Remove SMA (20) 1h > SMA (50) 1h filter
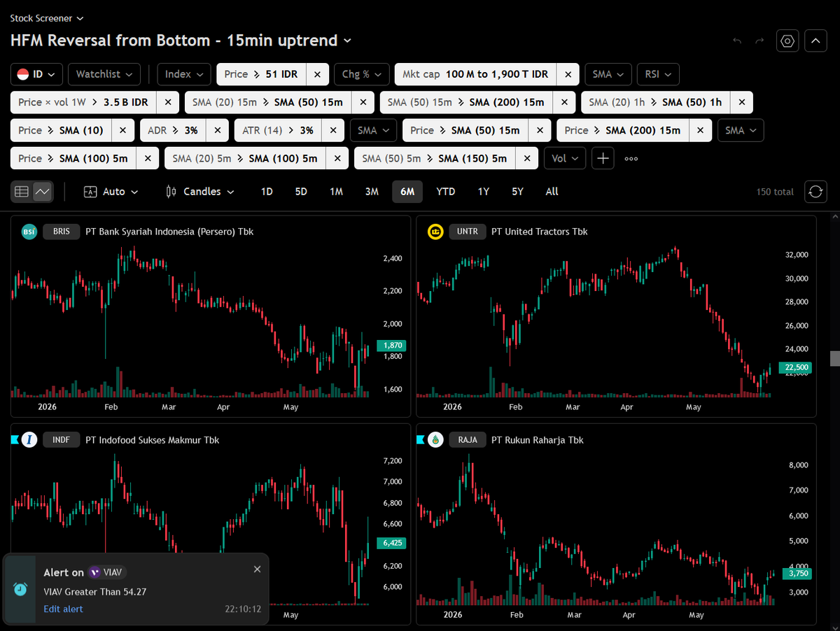The height and width of the screenshot is (631, 840). pyautogui.click(x=741, y=102)
